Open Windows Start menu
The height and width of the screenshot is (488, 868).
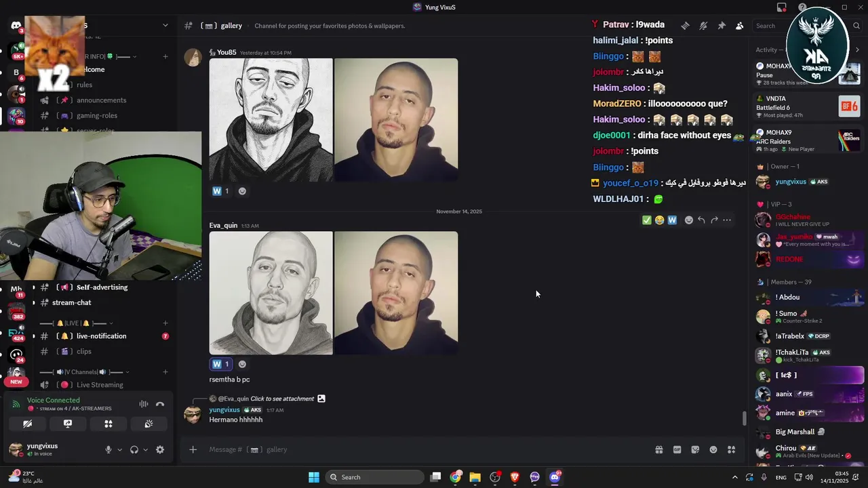point(314,477)
